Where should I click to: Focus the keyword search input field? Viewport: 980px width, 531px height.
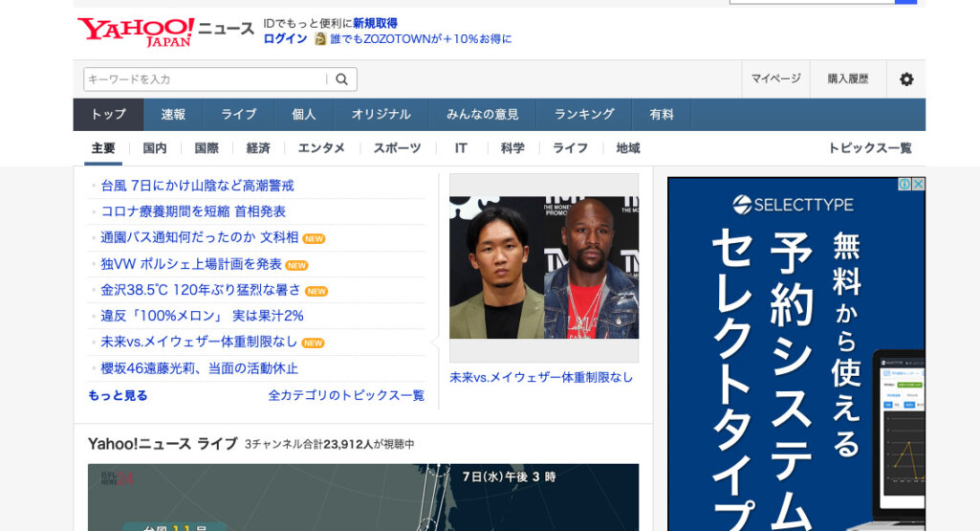206,79
